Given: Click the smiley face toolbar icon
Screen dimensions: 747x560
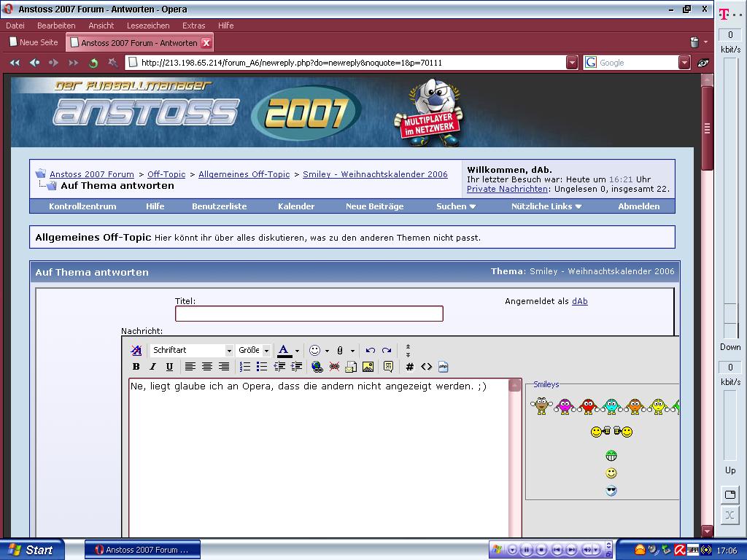Looking at the screenshot, I should 314,351.
